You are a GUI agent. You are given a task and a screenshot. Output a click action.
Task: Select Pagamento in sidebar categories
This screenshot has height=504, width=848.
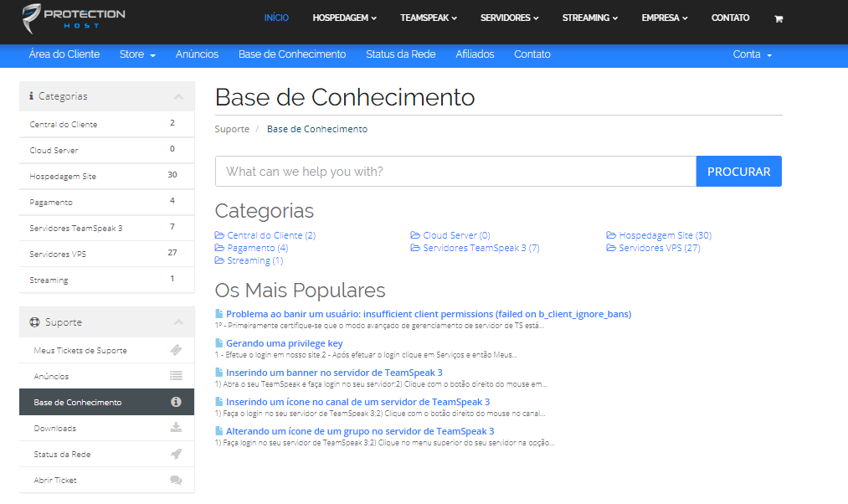pos(106,203)
